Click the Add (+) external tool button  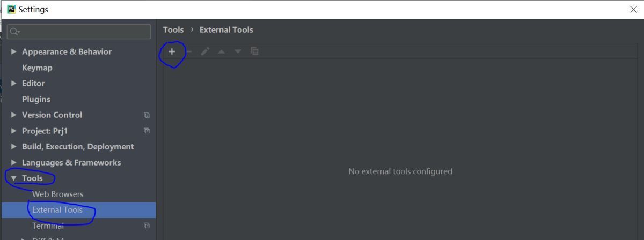172,51
